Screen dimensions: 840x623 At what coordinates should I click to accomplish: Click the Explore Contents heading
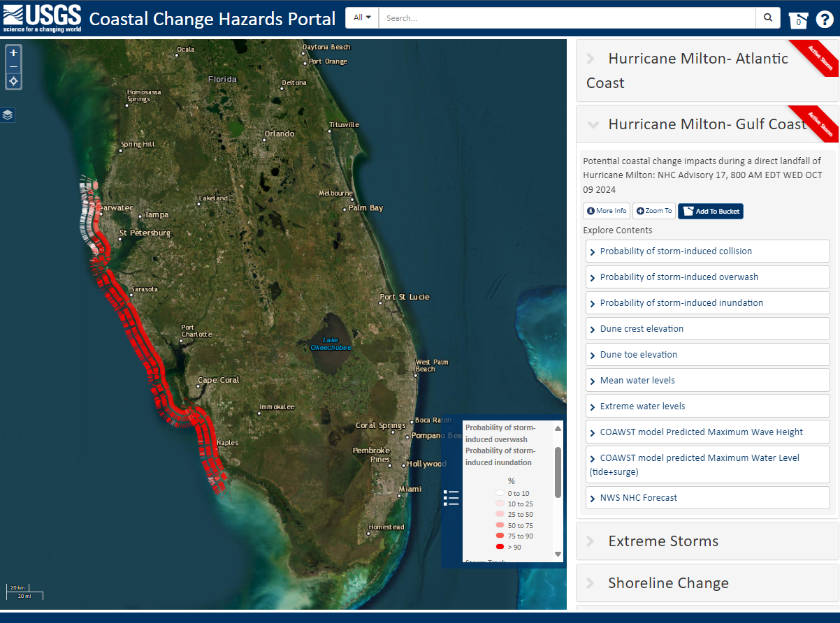point(618,230)
